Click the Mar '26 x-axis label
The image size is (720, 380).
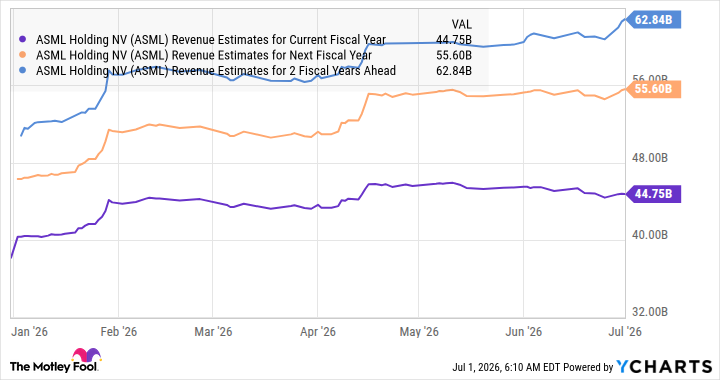213,332
